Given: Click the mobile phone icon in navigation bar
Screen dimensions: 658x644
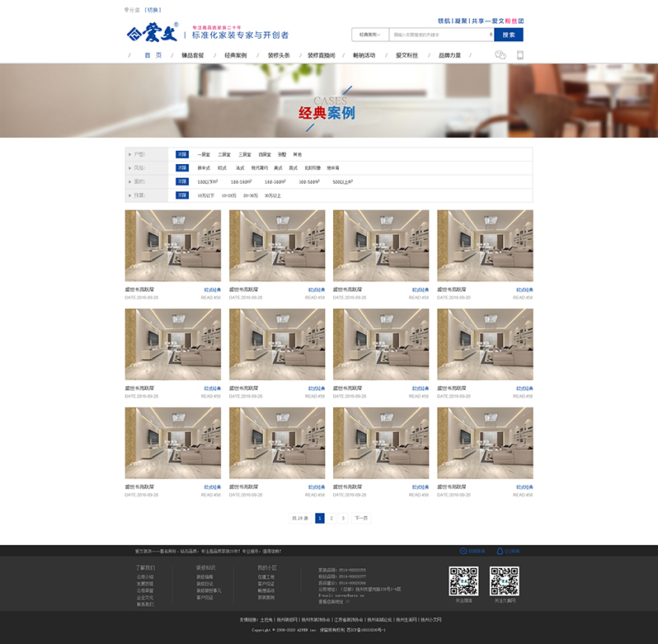Looking at the screenshot, I should [x=520, y=55].
